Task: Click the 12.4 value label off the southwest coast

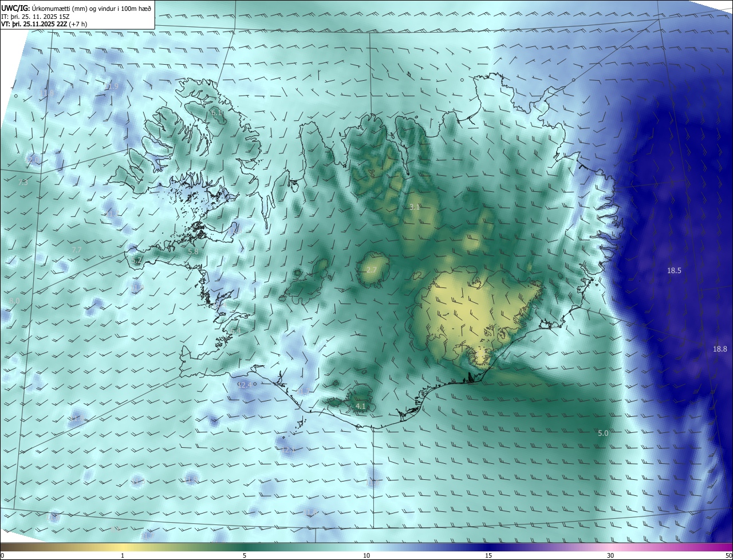Action: tap(245, 385)
